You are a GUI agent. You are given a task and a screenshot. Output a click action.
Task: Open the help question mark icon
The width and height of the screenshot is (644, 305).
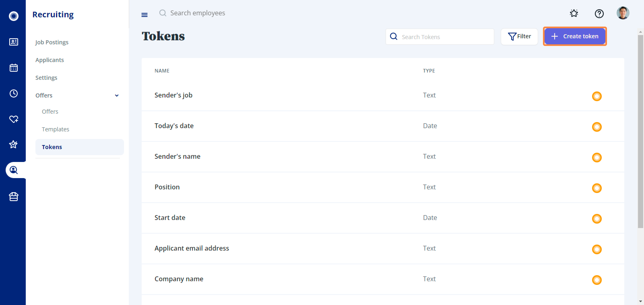click(x=599, y=13)
